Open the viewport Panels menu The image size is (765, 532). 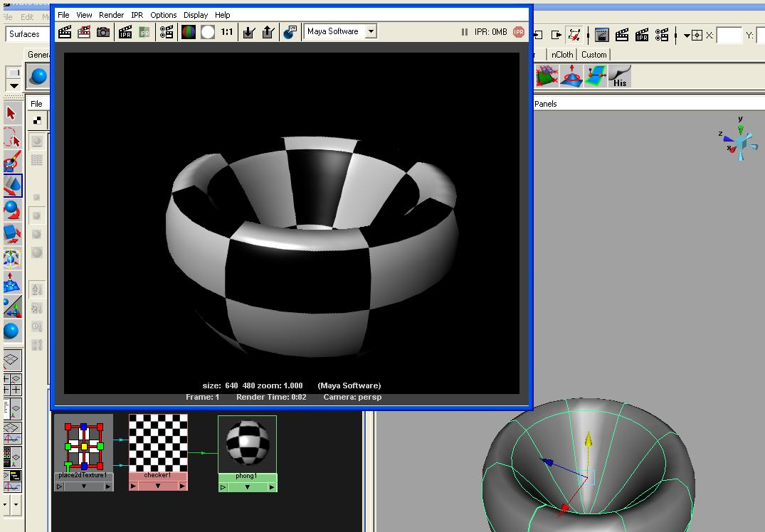click(x=545, y=104)
